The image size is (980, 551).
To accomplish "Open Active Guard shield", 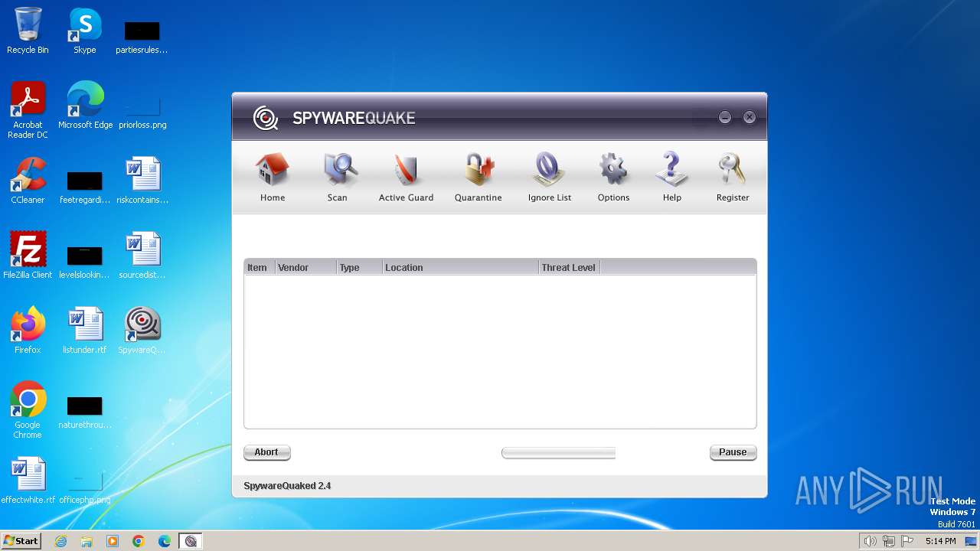I will click(406, 177).
